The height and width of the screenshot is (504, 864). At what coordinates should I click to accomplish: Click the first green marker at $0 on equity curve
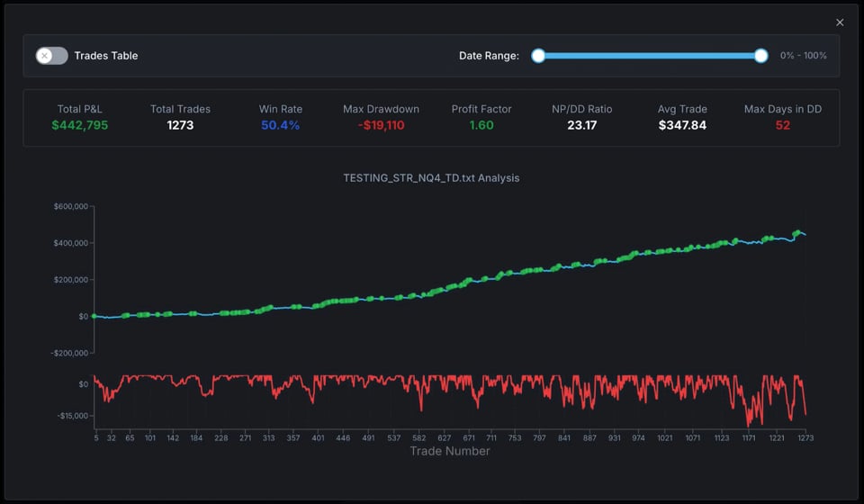click(x=94, y=316)
